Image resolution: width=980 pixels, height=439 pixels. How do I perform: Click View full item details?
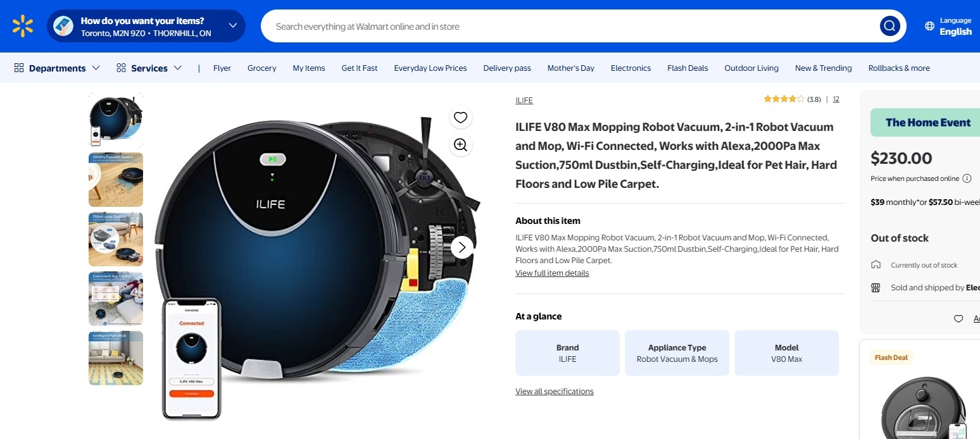click(x=552, y=273)
